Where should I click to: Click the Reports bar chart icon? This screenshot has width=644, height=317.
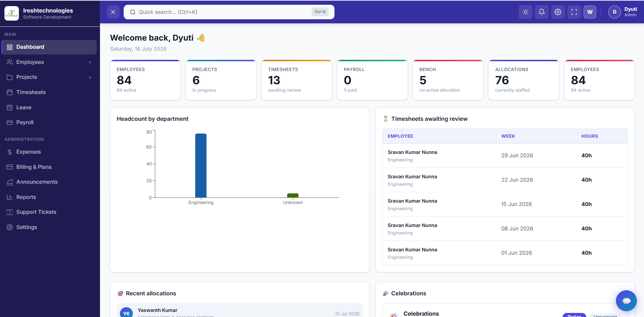pyautogui.click(x=10, y=197)
